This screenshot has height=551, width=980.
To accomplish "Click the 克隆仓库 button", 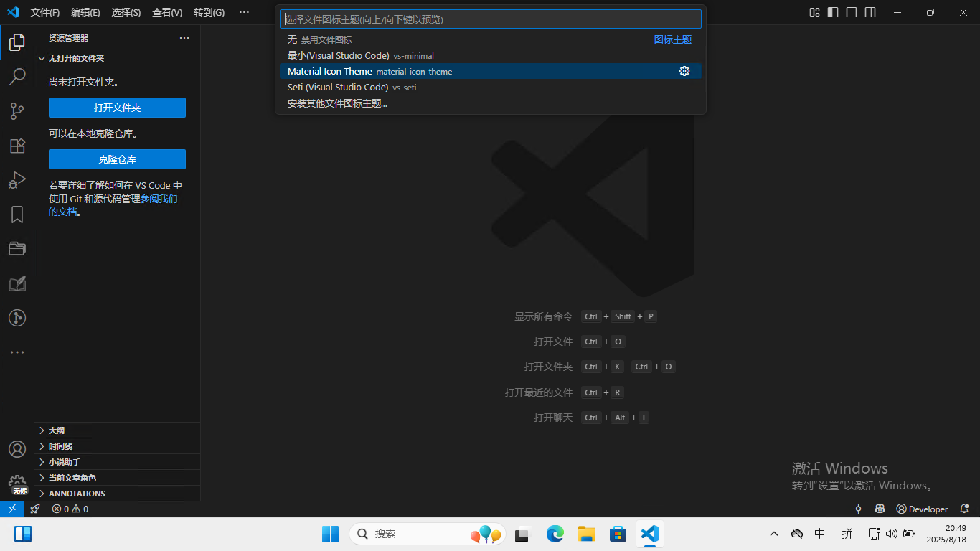I will [117, 159].
